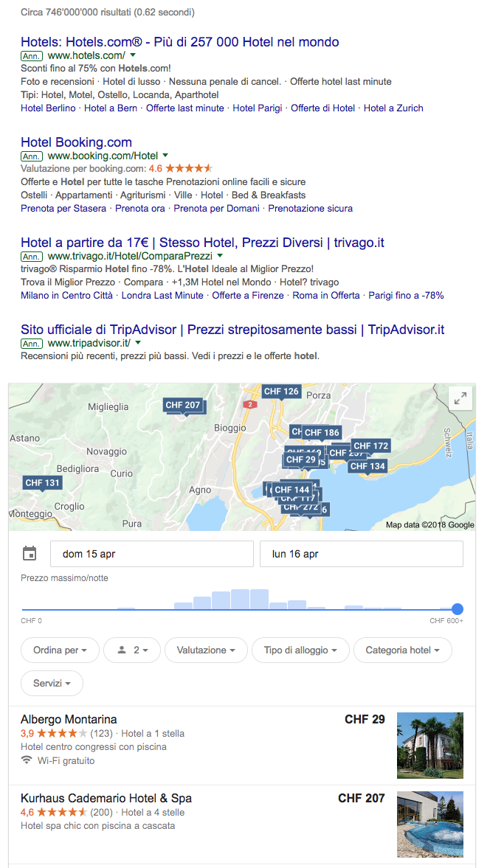The width and height of the screenshot is (490, 868).
Task: Click the CHF 144 price marker on the map
Action: tap(291, 490)
